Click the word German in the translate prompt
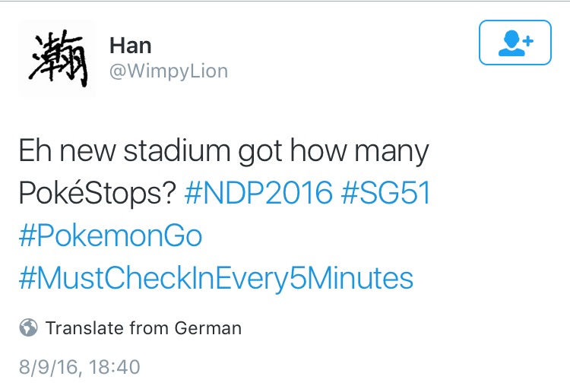Image resolution: width=570 pixels, height=392 pixels. pyautogui.click(x=207, y=328)
